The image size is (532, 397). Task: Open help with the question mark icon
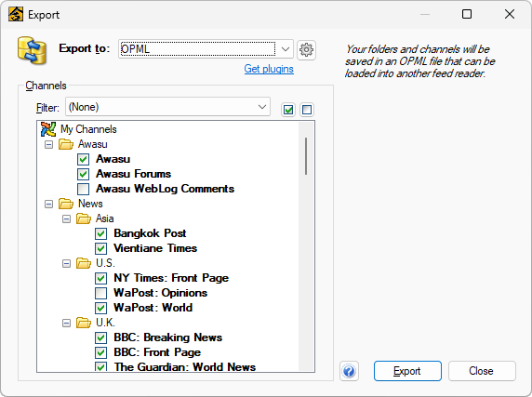pos(349,371)
